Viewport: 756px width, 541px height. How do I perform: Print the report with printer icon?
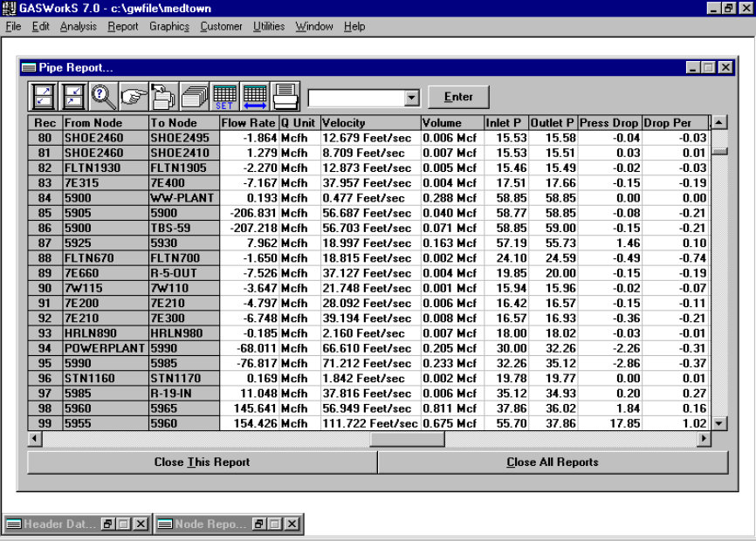[285, 96]
